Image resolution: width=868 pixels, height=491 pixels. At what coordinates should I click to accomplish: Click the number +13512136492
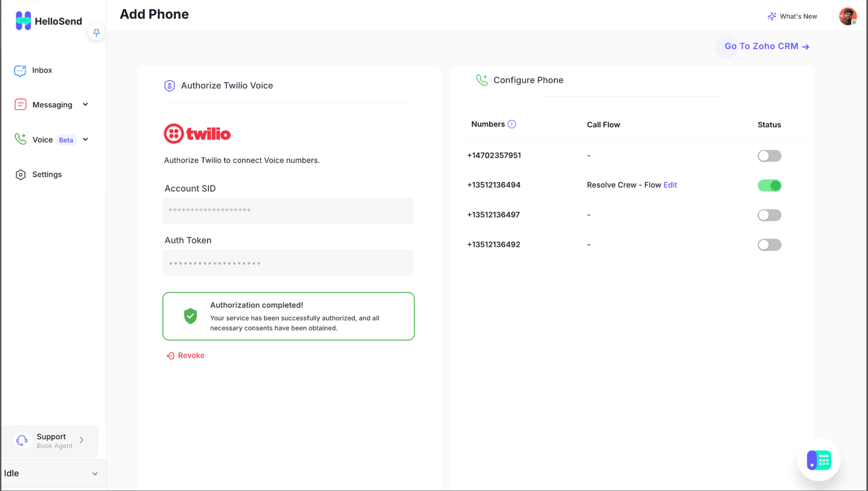(494, 244)
